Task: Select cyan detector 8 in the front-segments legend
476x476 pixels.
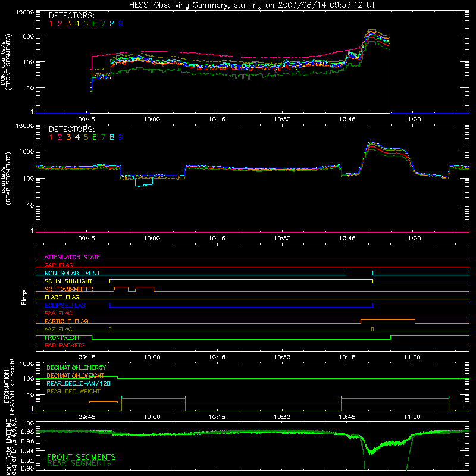Action: tap(112, 24)
